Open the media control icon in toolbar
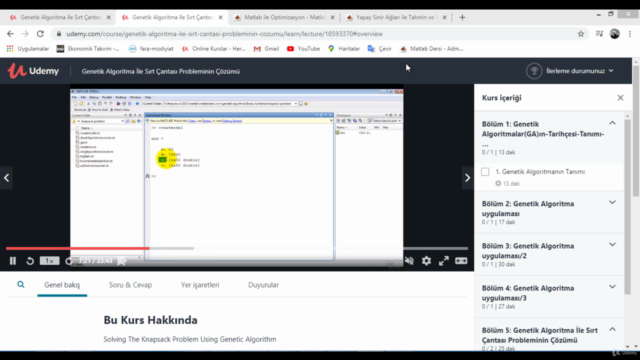640x360 pixels. (599, 34)
